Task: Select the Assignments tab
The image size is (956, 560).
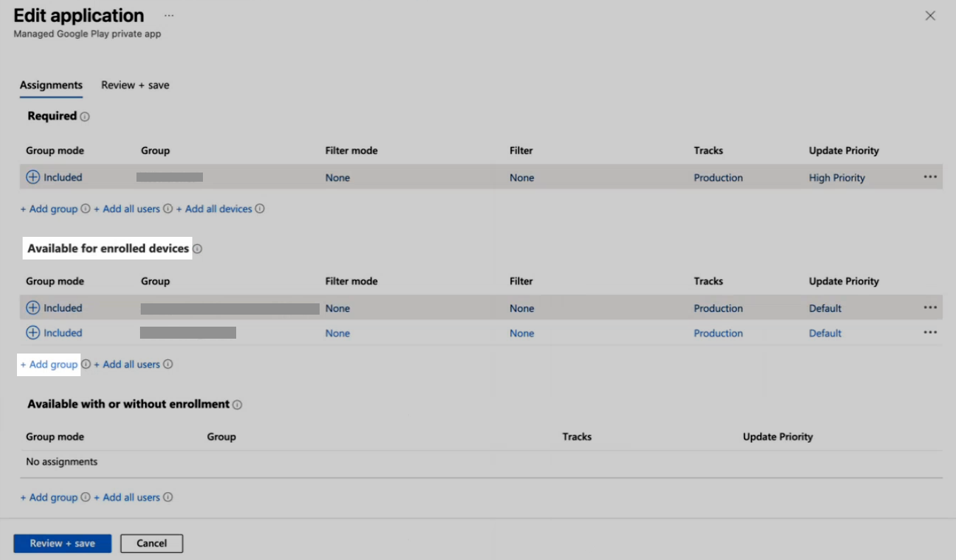Action: click(51, 85)
